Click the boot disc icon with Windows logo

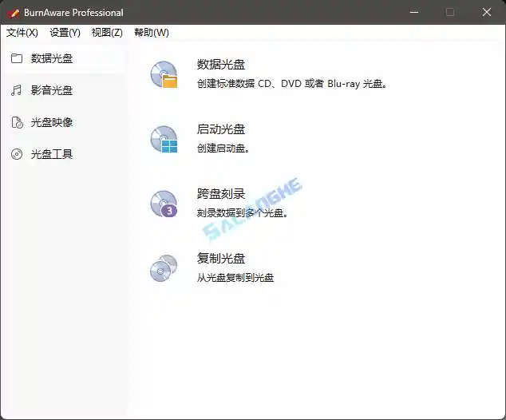click(x=164, y=139)
